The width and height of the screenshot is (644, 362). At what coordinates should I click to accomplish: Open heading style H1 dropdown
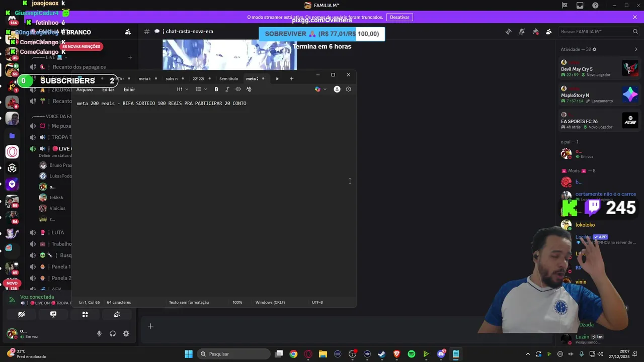click(x=182, y=89)
